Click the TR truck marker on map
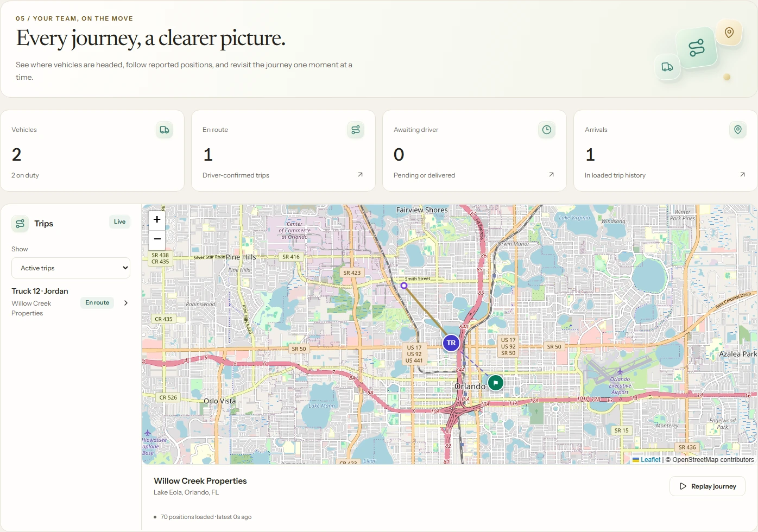 tap(451, 343)
